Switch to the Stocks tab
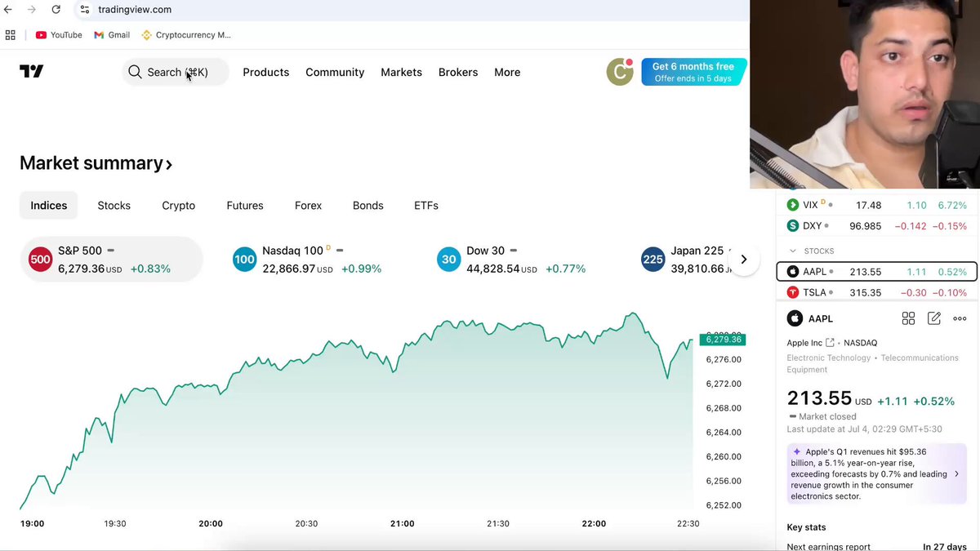Image resolution: width=980 pixels, height=551 pixels. (x=114, y=206)
